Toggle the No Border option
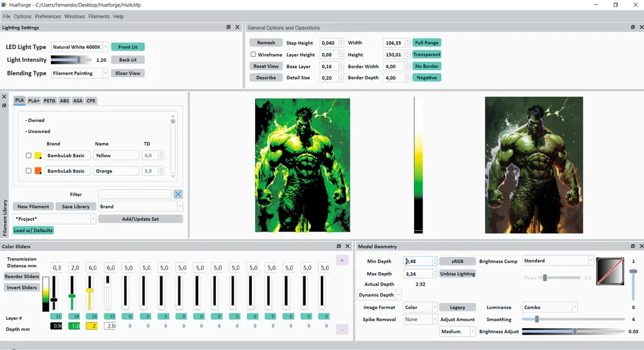This screenshot has width=644, height=350. tap(426, 66)
